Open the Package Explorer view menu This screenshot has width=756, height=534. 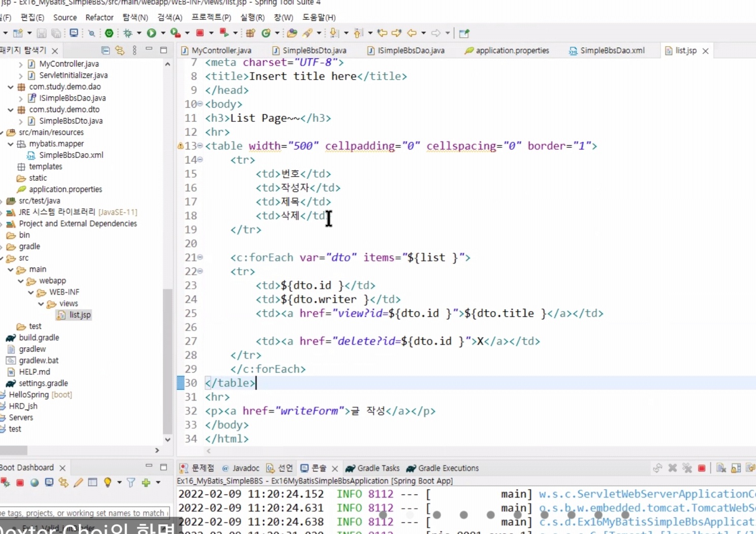(134, 50)
